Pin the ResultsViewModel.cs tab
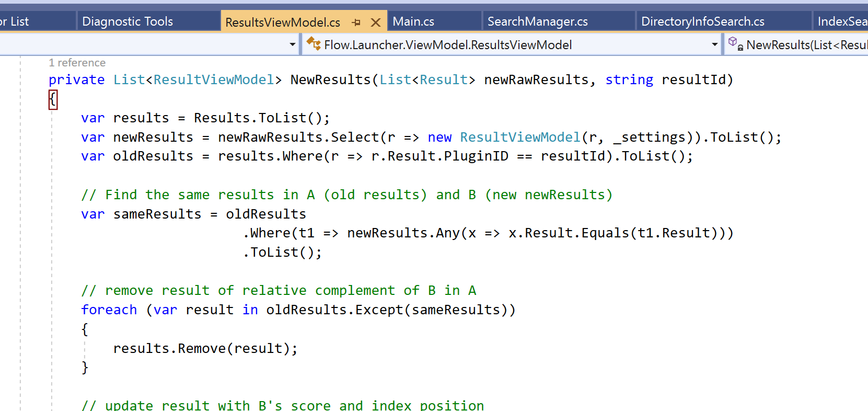 click(x=356, y=22)
